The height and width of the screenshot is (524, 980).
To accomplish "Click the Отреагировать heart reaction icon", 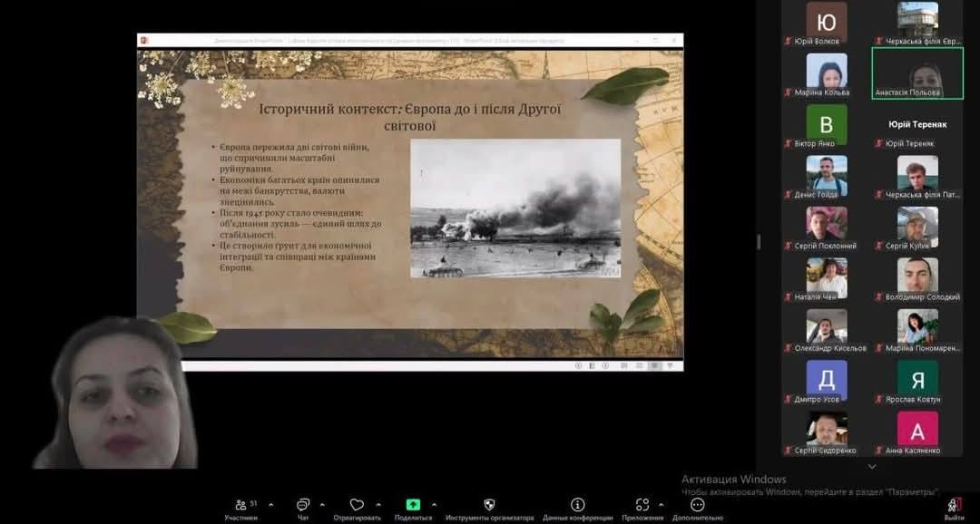I will (357, 504).
